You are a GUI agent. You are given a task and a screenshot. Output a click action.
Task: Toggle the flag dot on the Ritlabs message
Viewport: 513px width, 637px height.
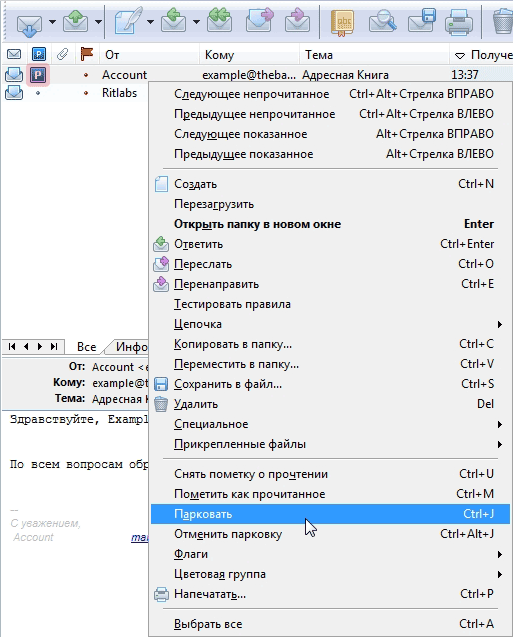click(86, 93)
